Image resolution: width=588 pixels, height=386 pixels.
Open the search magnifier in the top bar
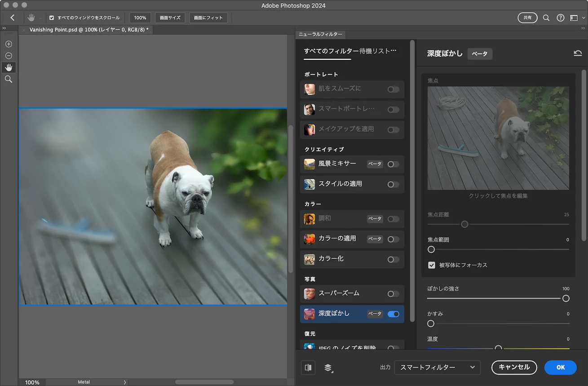pos(546,18)
